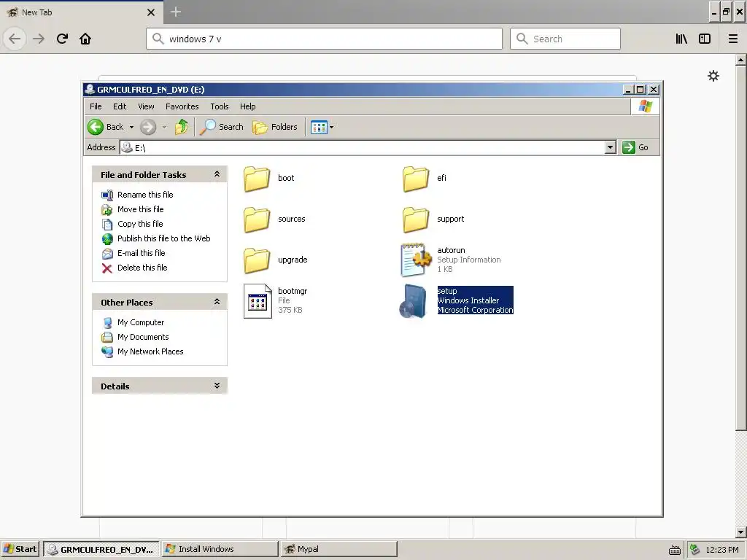Open the Back button history dropdown

coord(131,127)
